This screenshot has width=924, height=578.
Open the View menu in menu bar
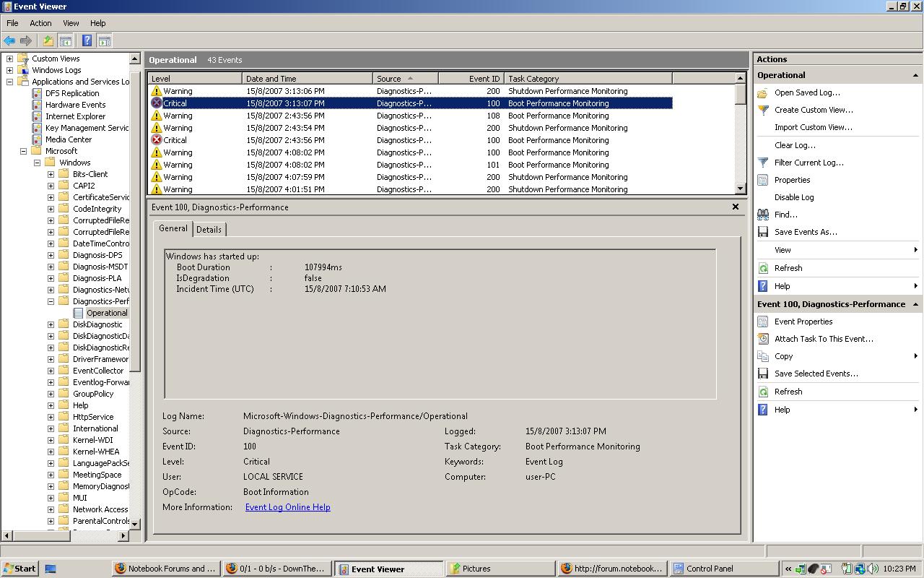click(71, 23)
